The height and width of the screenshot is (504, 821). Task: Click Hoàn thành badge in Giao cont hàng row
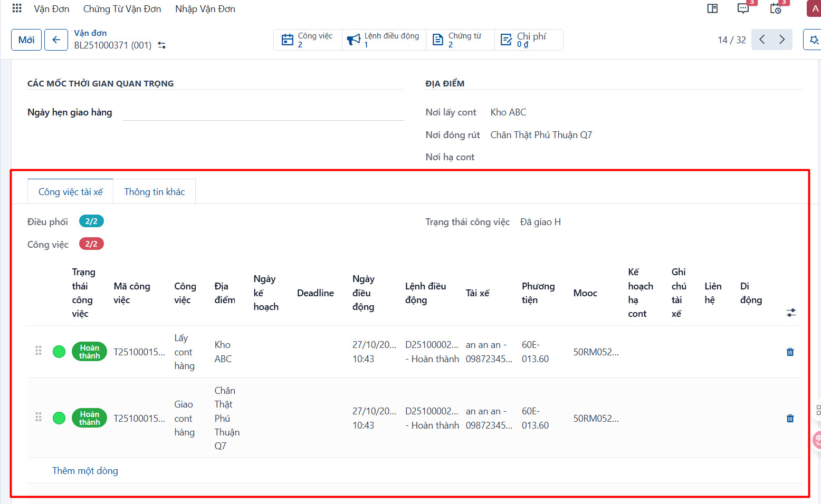89,418
